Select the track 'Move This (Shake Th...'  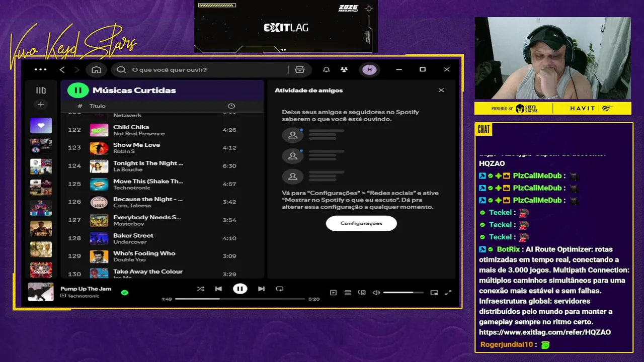point(148,181)
